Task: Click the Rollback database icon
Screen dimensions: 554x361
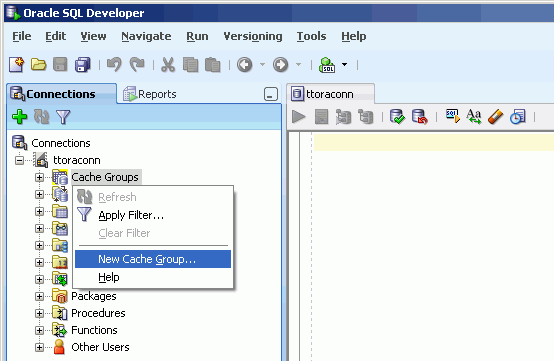Action: [419, 117]
